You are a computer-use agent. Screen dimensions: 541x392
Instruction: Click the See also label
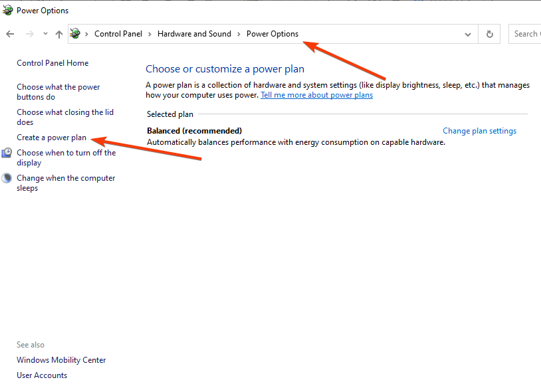[31, 345]
